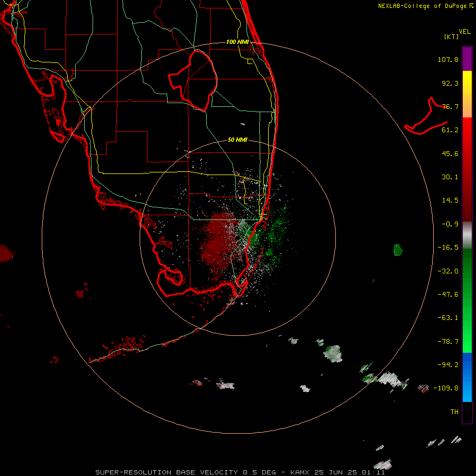Pick the purple segment of color bar
Screen dimensions: 476x476
(x=467, y=59)
